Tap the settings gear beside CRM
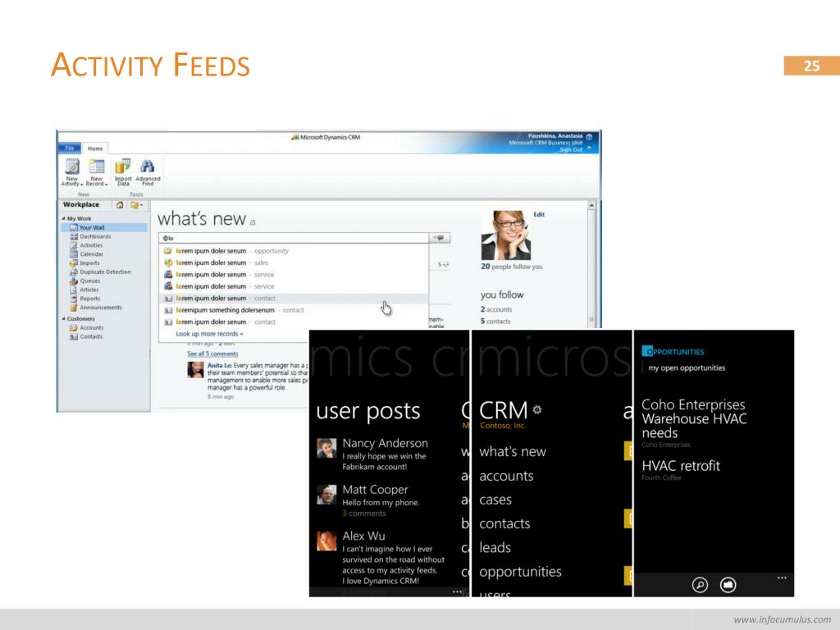This screenshot has height=630, width=840. [x=536, y=410]
